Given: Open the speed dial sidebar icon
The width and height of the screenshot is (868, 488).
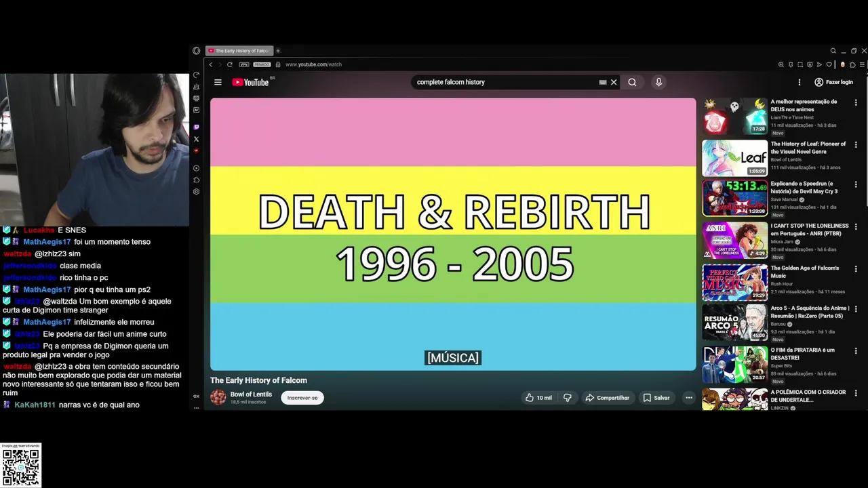Looking at the screenshot, I should pyautogui.click(x=197, y=75).
